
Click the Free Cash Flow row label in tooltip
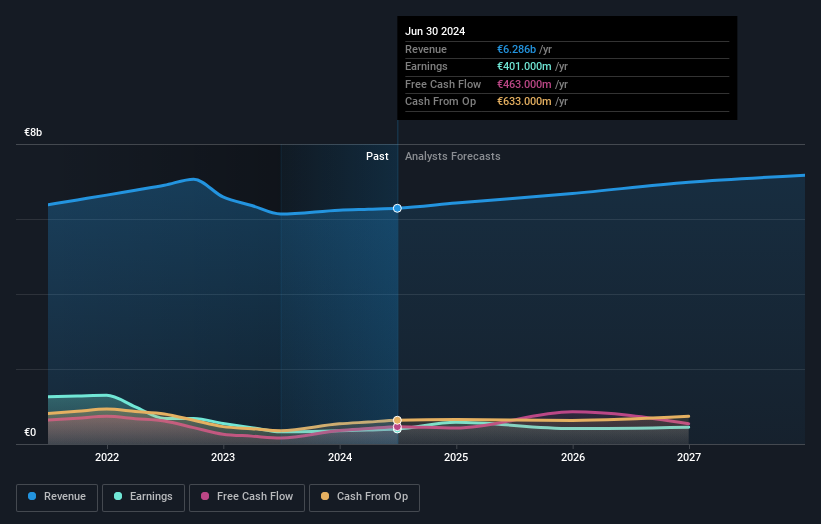(x=443, y=84)
